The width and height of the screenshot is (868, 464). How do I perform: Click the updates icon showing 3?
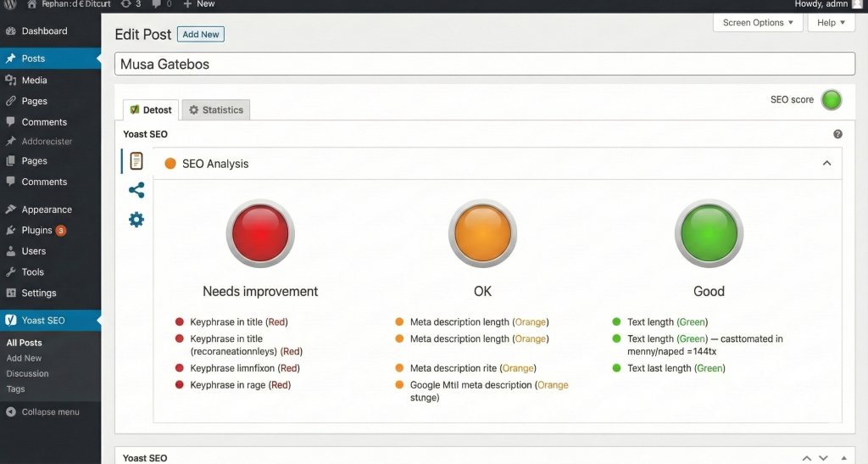click(x=131, y=4)
